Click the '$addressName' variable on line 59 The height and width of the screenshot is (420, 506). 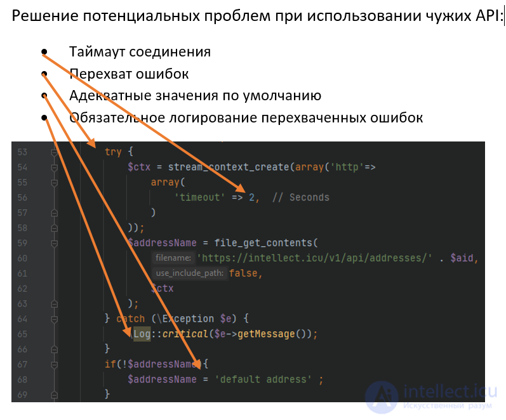[x=162, y=243]
